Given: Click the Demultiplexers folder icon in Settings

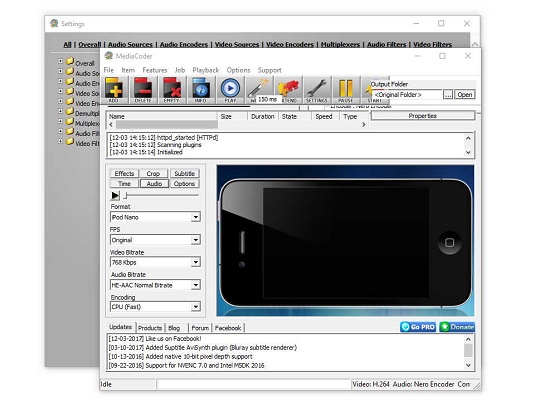Looking at the screenshot, I should (x=70, y=112).
